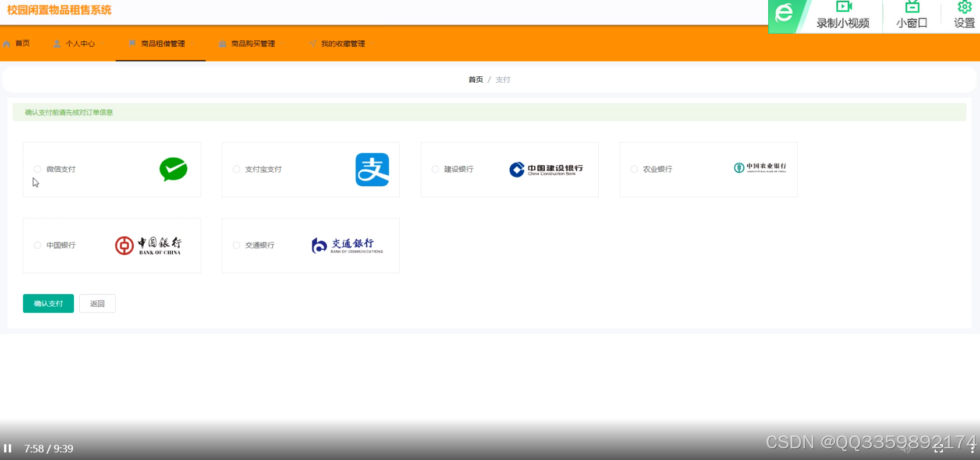Expand the 商品购买管理 dropdown arrow
The image size is (980, 460).
click(283, 44)
